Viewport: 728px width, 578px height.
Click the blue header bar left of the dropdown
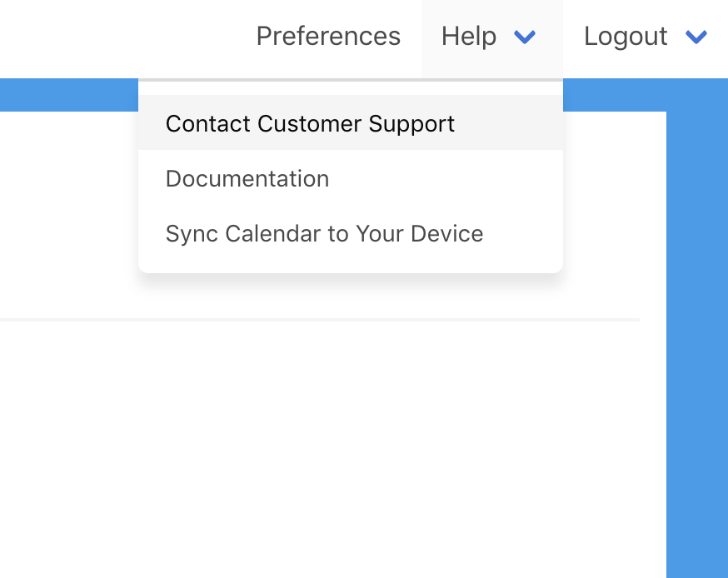[x=67, y=95]
